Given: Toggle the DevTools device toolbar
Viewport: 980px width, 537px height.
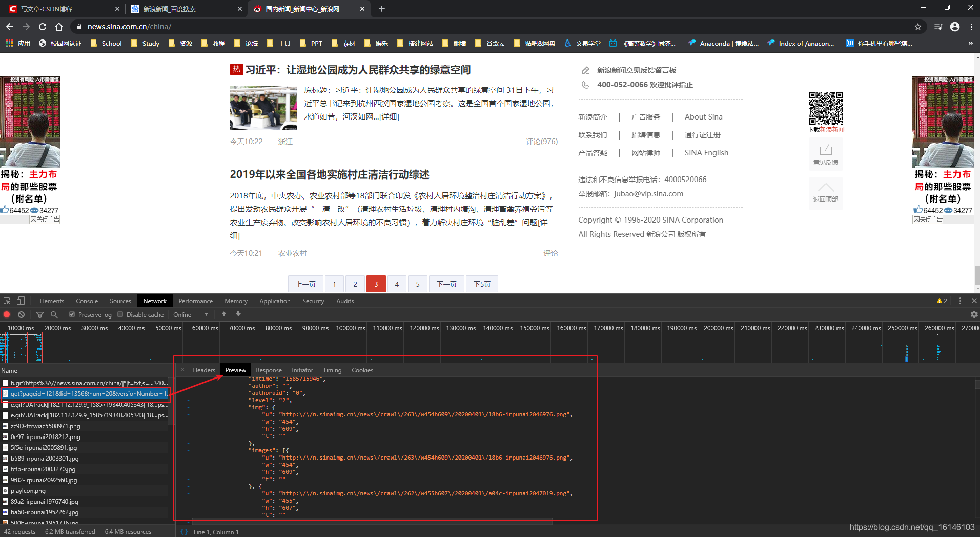Looking at the screenshot, I should (x=21, y=301).
